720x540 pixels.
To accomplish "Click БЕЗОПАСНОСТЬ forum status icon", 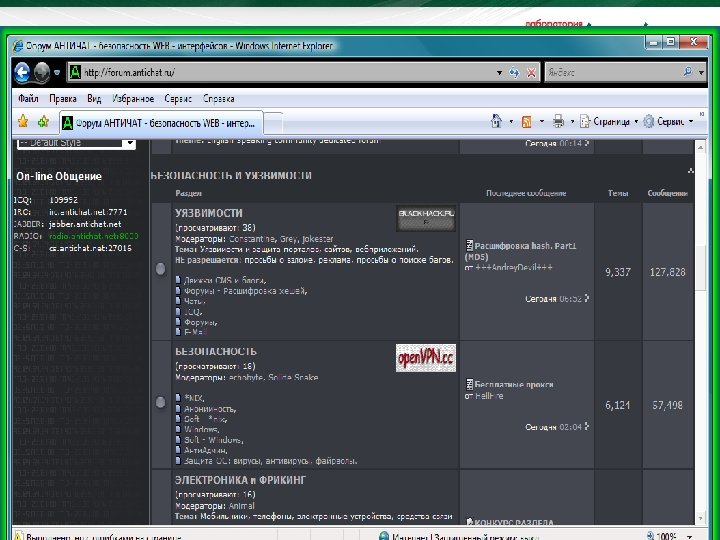I will click(x=160, y=402).
